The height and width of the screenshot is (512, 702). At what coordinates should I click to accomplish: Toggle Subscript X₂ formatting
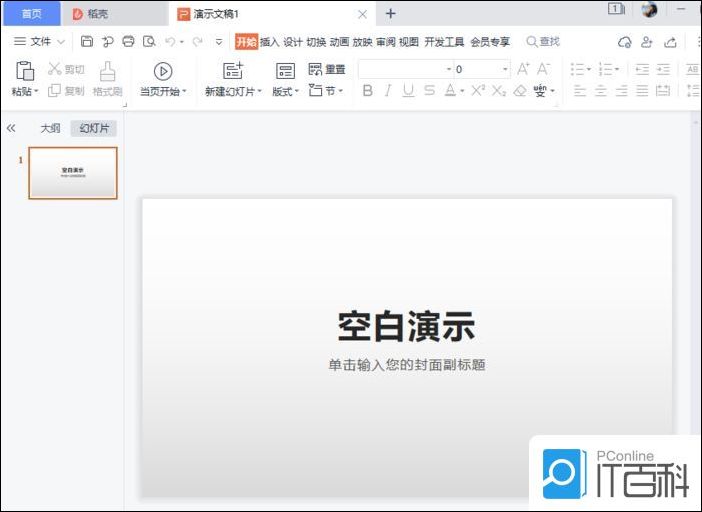pos(499,91)
